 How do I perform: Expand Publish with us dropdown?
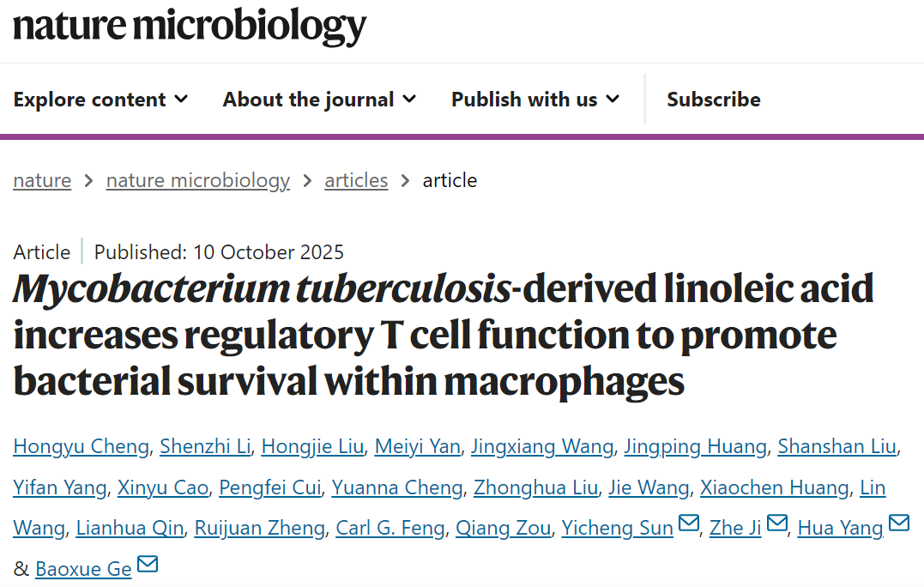[534, 100]
